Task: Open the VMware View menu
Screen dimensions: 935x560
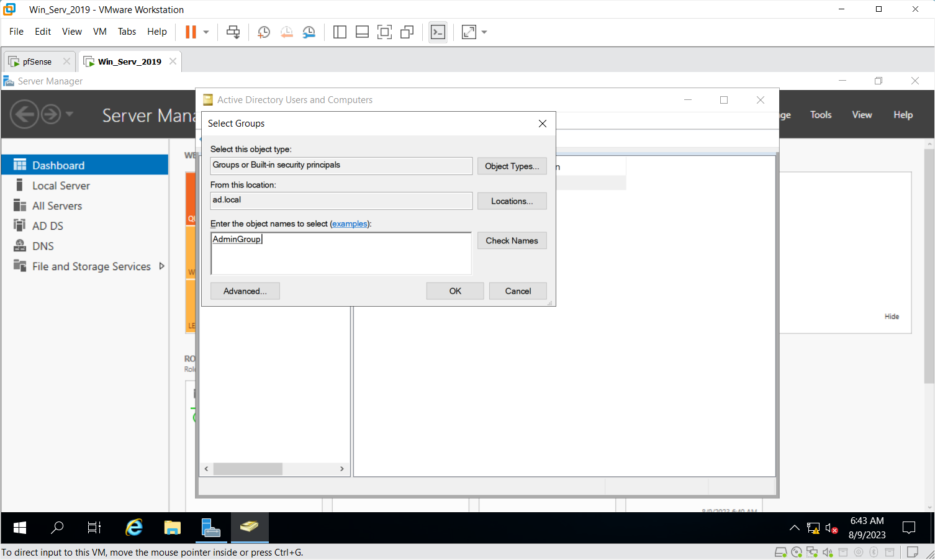Action: click(x=72, y=32)
